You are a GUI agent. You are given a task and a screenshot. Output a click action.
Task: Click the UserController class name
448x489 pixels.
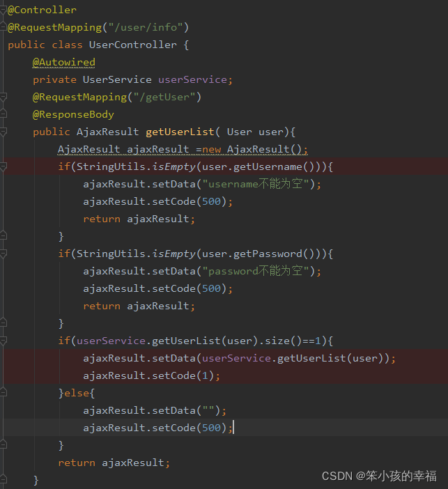(133, 45)
